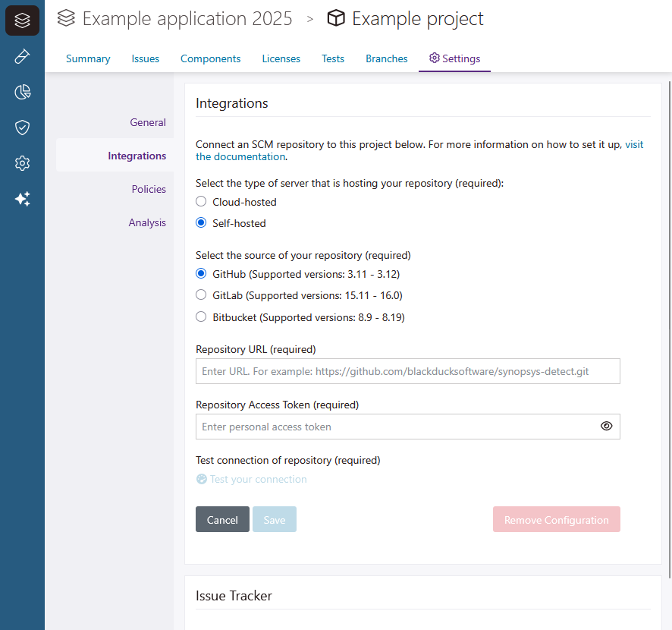Choose the GitLab repository source
This screenshot has height=630, width=672.
coord(201,295)
